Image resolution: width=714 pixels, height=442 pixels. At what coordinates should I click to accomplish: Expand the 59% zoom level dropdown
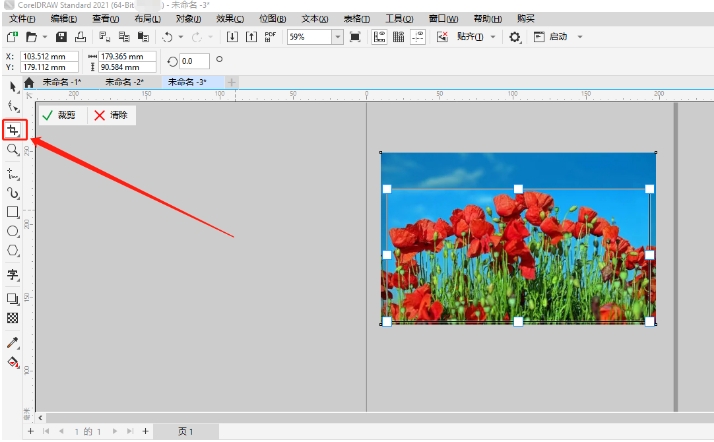click(337, 37)
